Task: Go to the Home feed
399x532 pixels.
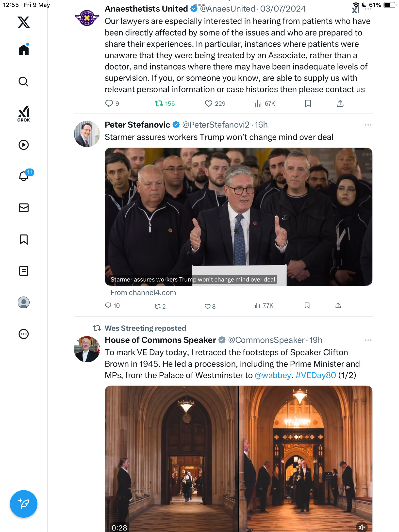Action: [x=24, y=50]
